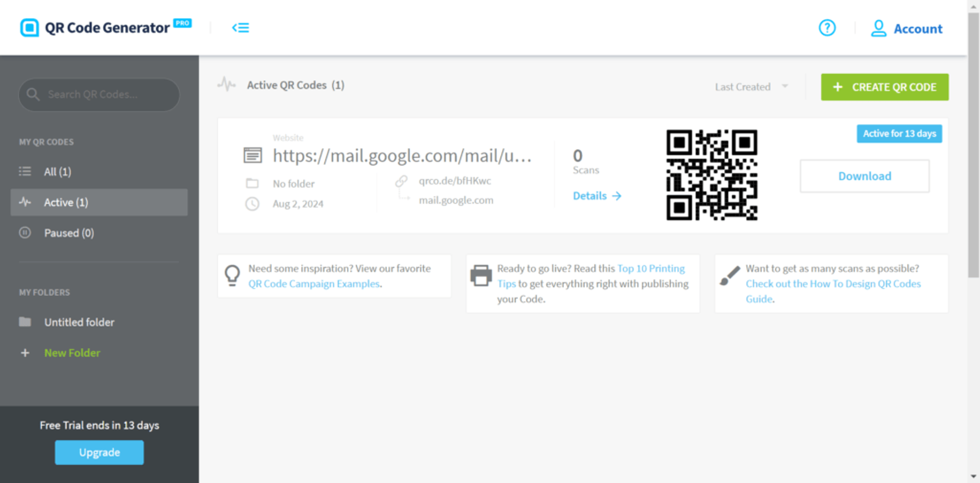Open the help question mark icon
The image size is (980, 483).
click(x=827, y=28)
